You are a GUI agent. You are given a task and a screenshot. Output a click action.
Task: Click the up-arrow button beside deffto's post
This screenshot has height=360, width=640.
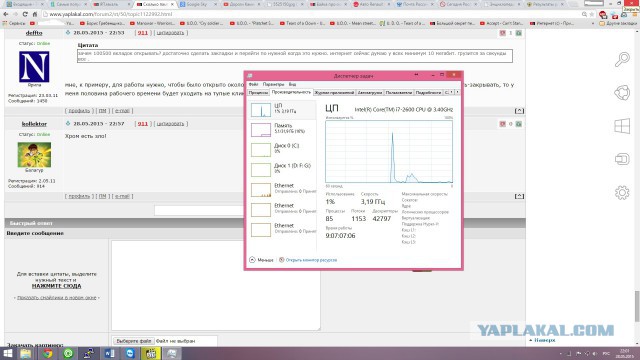519,111
